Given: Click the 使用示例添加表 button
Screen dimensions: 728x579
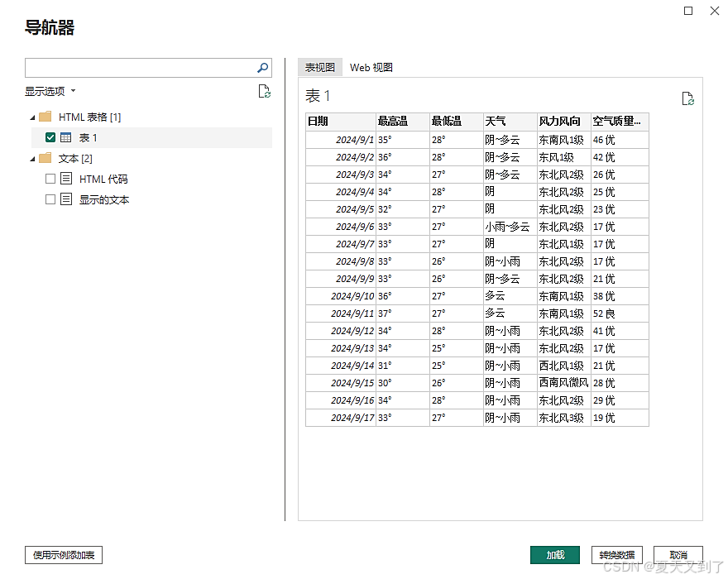Looking at the screenshot, I should 64,555.
